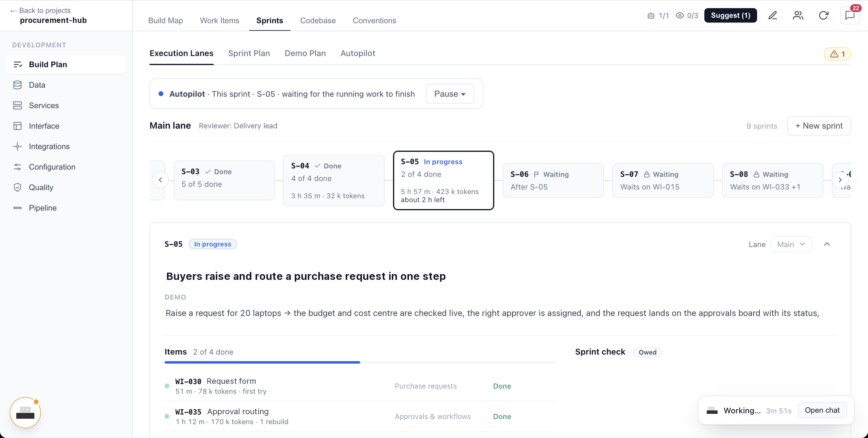Click the pencil edit icon
Image resolution: width=868 pixels, height=438 pixels.
(773, 15)
